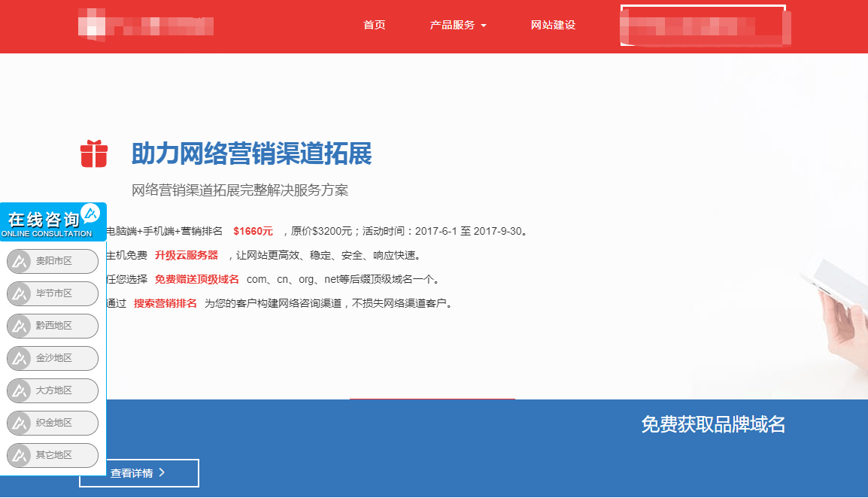Click the icon beside 毕节市区
The image size is (868, 498).
[x=18, y=293]
